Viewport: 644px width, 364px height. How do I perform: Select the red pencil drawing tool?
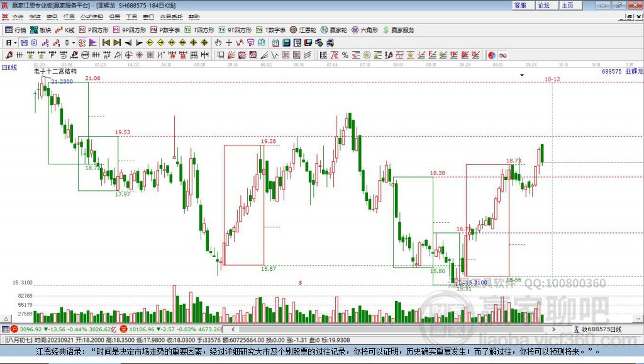click(x=9, y=55)
